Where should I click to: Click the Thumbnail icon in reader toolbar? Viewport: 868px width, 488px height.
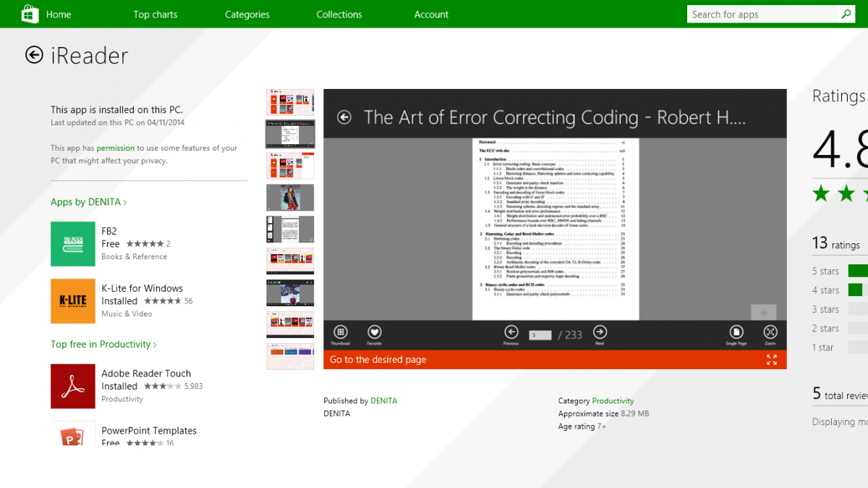pyautogui.click(x=340, y=332)
